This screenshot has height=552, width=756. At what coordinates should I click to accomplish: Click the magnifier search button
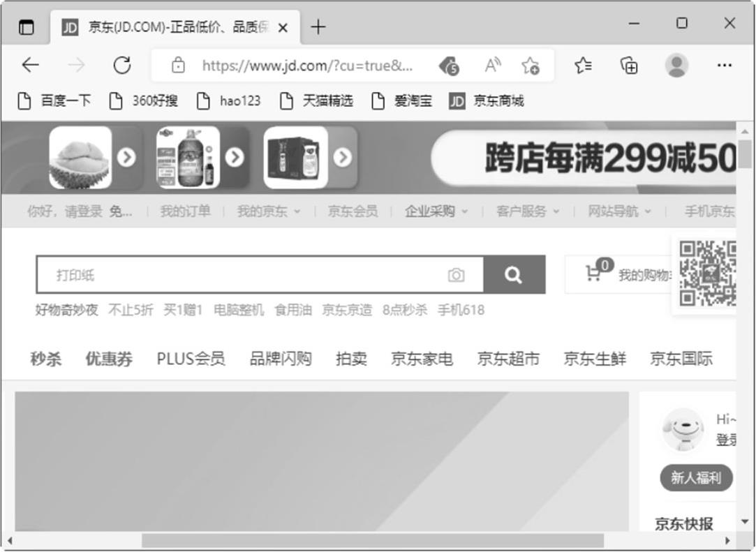tap(514, 275)
